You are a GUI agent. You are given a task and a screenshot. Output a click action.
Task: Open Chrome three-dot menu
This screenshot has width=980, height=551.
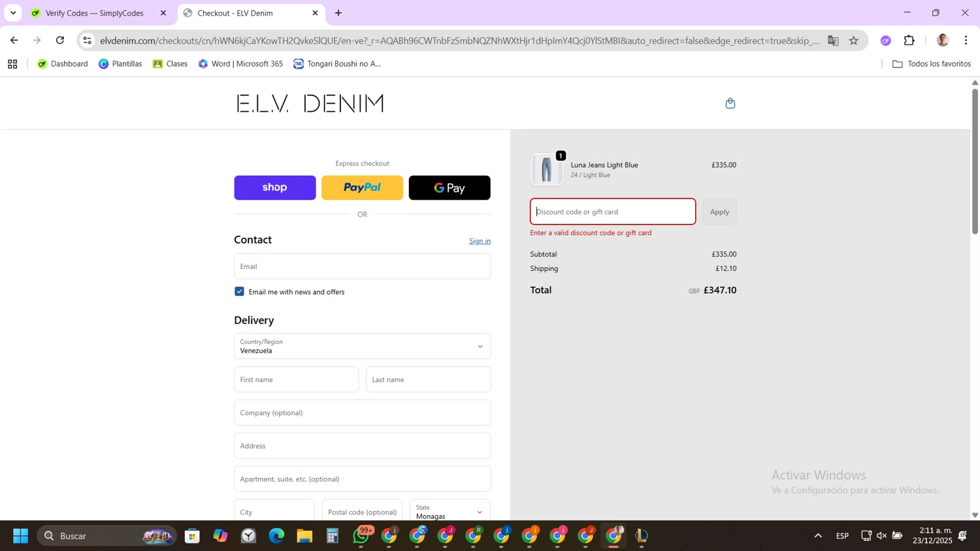coord(966,40)
